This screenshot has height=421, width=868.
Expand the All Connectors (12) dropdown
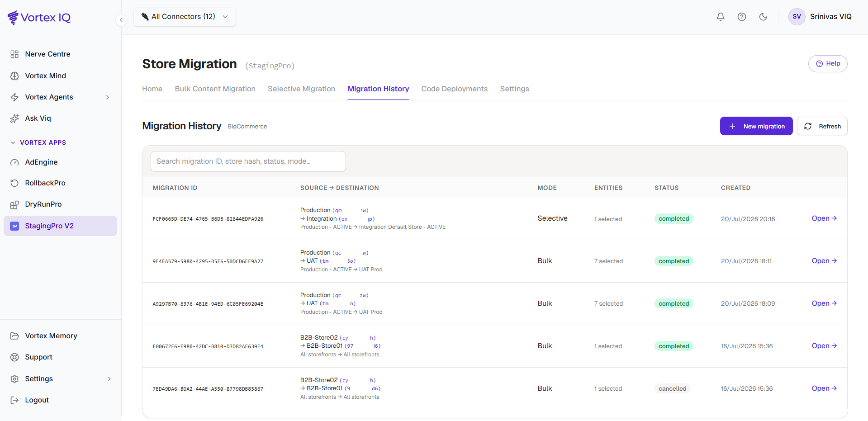(x=185, y=17)
